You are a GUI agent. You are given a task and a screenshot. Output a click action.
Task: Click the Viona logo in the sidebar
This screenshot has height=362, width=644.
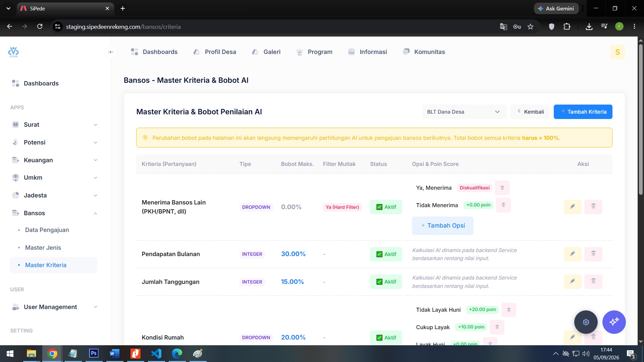13,52
